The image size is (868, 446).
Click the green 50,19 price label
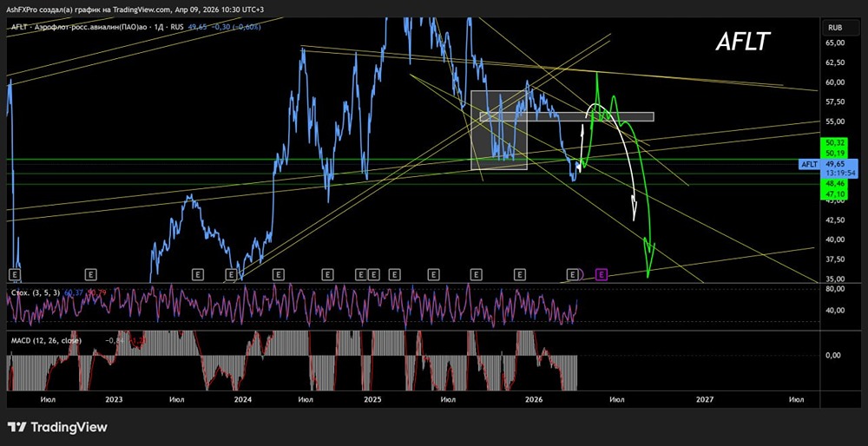click(835, 152)
